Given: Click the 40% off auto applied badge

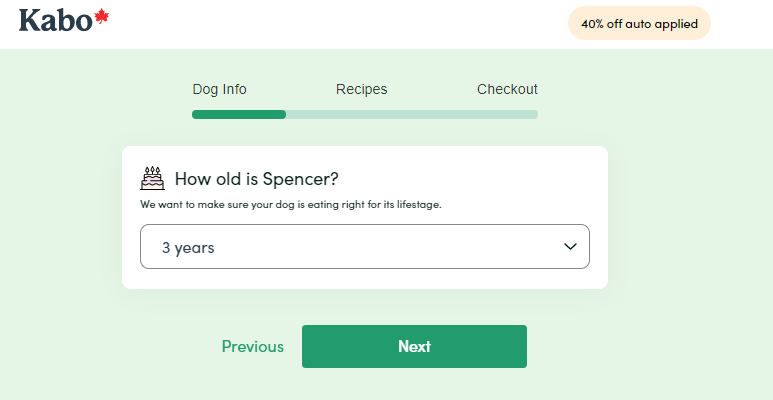Looking at the screenshot, I should pos(639,23).
